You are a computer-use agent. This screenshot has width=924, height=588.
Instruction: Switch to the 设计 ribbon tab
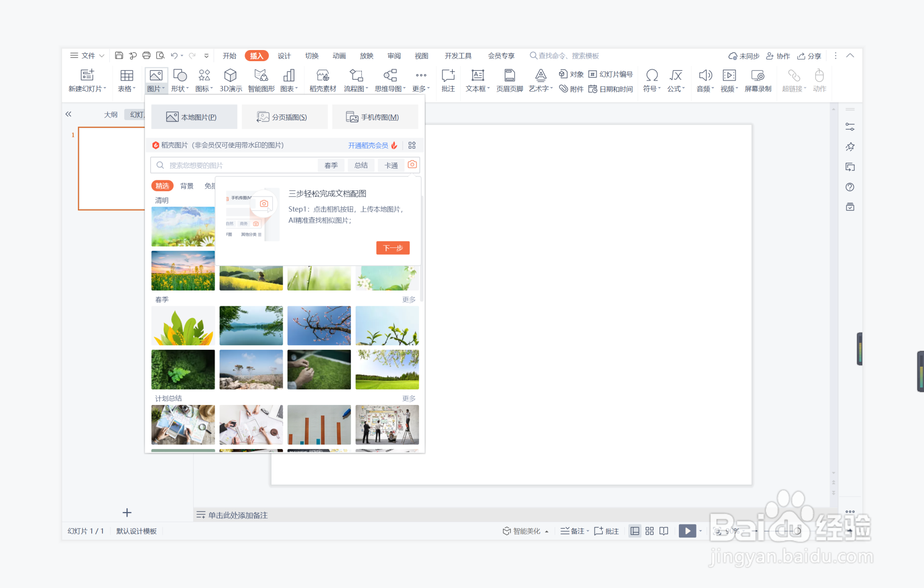[284, 56]
